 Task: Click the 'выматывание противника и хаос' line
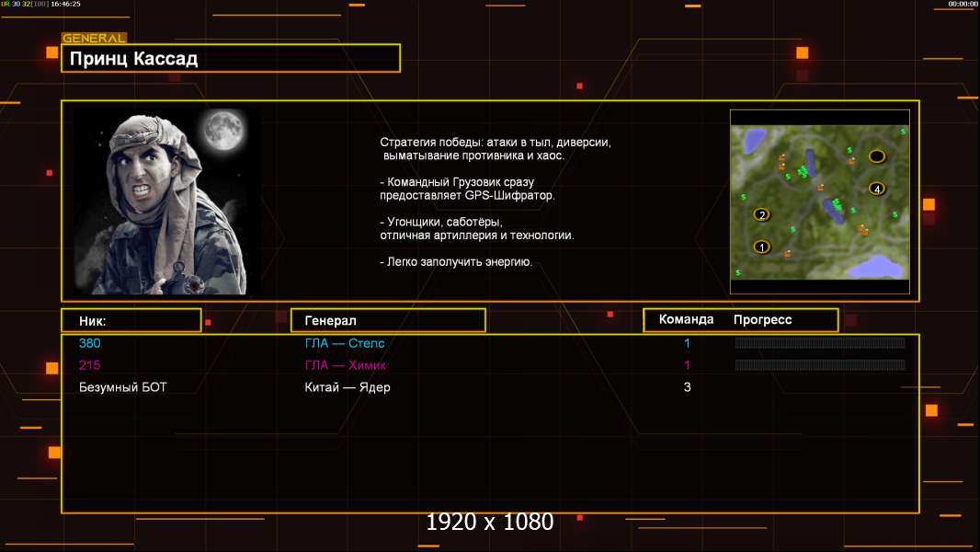tap(473, 155)
